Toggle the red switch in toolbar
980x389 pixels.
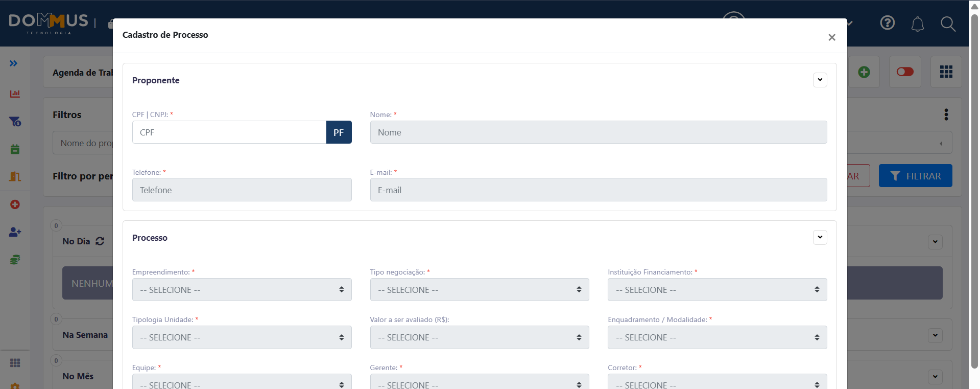(904, 72)
